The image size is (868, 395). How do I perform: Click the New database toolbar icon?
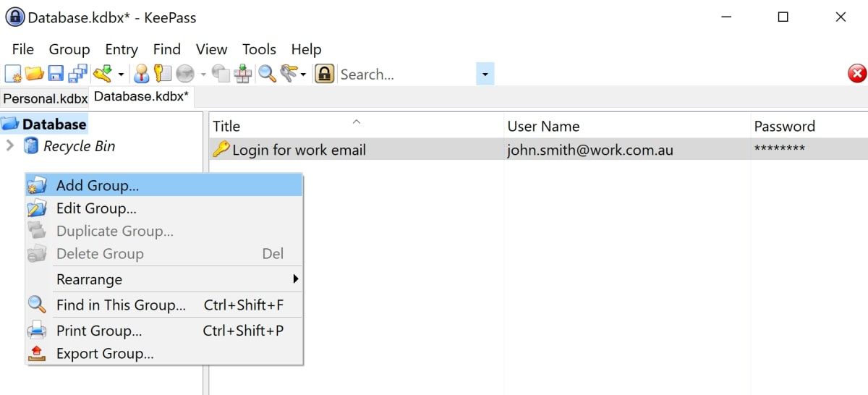(13, 74)
